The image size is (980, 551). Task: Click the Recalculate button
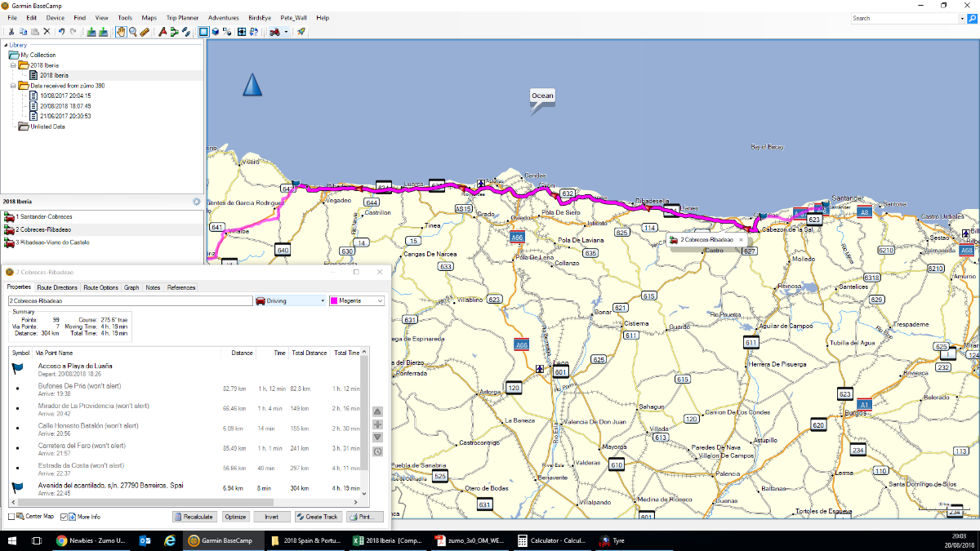click(x=194, y=517)
